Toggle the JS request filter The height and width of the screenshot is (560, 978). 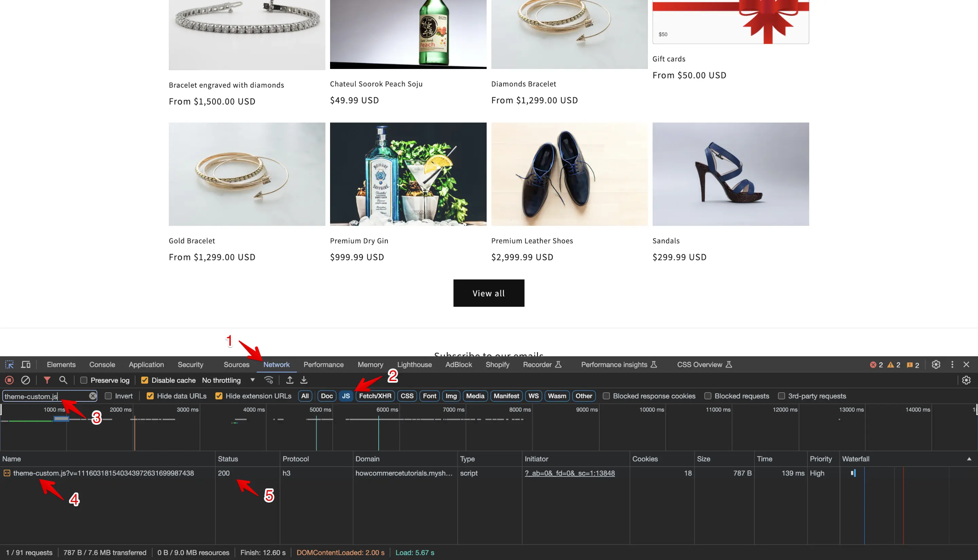pyautogui.click(x=346, y=396)
